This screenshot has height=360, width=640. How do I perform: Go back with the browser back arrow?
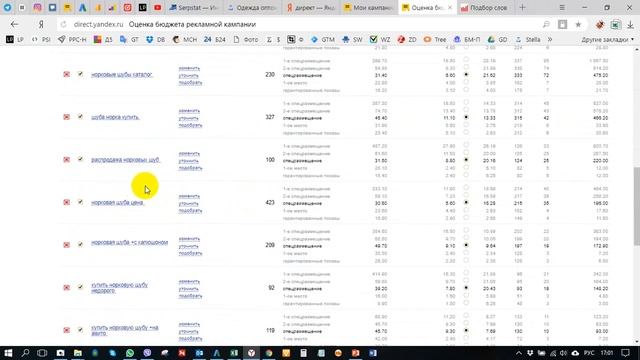tap(15, 24)
